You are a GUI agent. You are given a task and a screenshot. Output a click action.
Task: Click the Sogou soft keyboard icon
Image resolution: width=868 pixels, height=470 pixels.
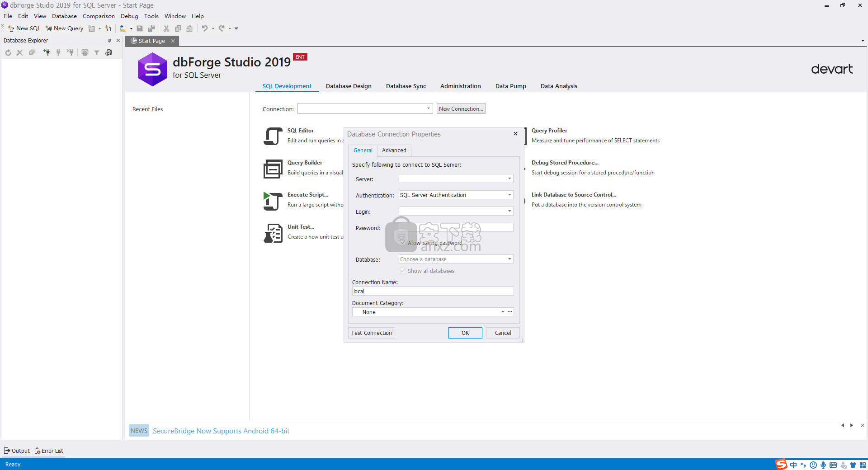833,465
